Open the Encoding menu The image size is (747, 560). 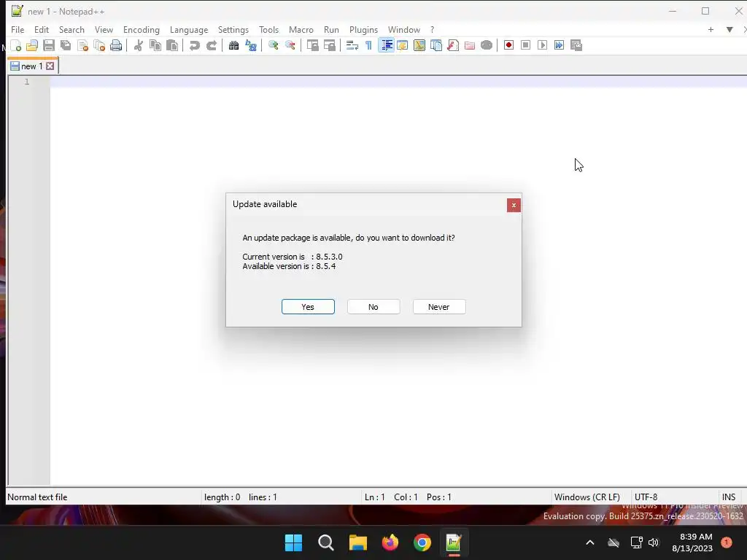click(x=141, y=29)
